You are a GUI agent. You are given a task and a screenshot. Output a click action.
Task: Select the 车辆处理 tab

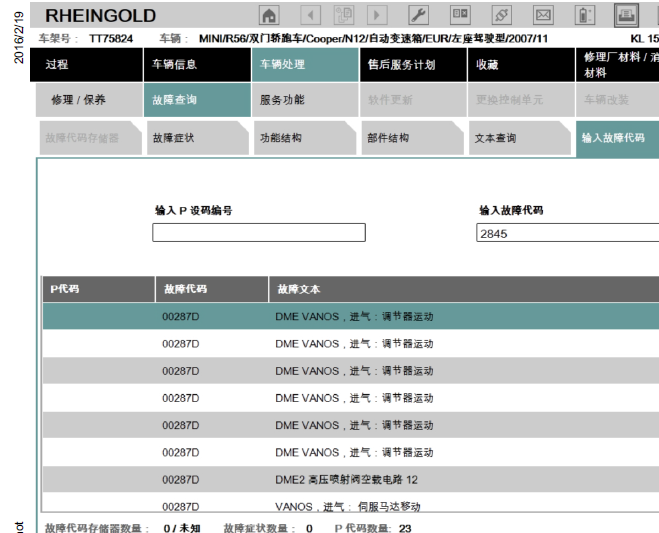[x=305, y=64]
